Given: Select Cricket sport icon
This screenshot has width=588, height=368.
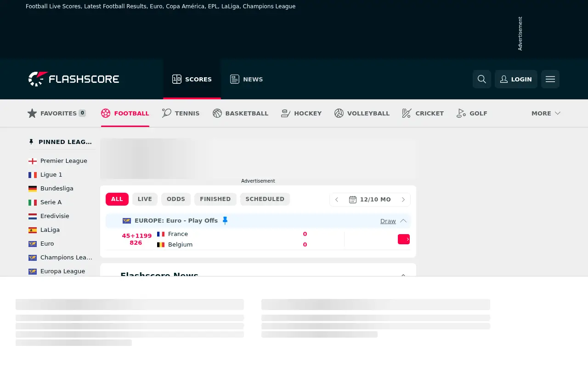Looking at the screenshot, I should 423,113.
